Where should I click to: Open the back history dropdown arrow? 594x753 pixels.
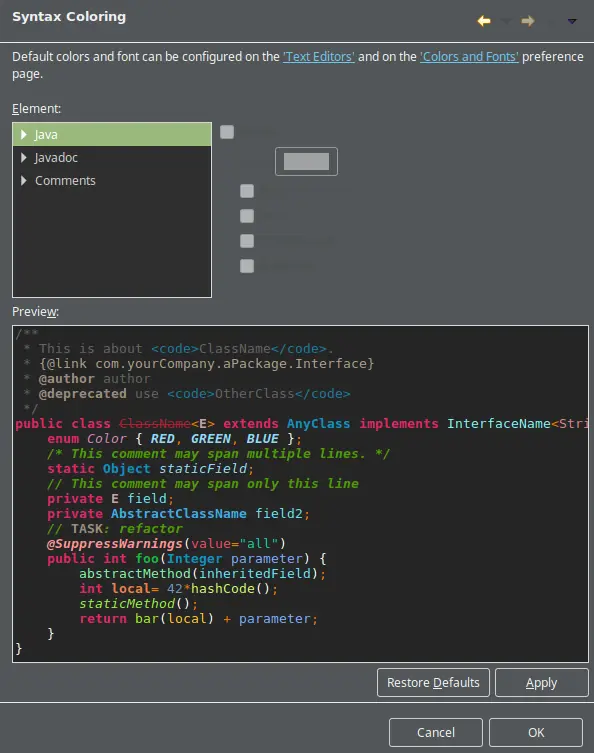506,21
